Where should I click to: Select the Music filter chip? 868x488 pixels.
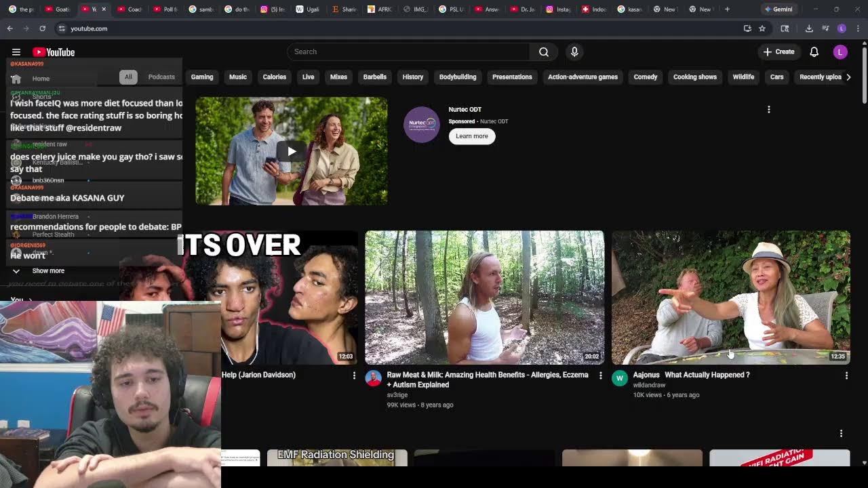coord(238,77)
